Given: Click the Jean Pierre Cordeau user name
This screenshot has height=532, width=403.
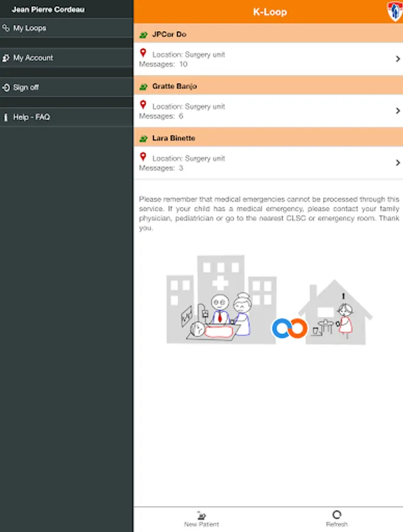Looking at the screenshot, I should coord(48,9).
